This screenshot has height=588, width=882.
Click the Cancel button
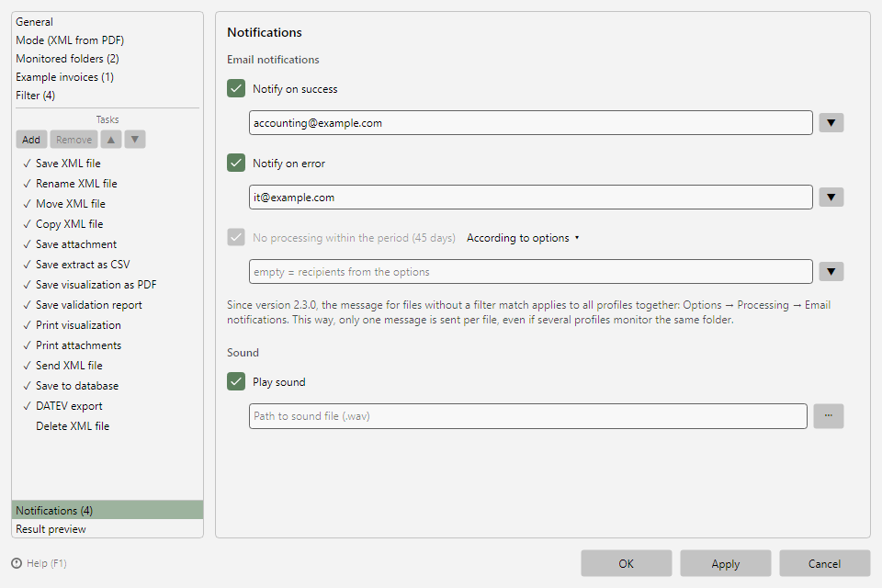point(825,563)
